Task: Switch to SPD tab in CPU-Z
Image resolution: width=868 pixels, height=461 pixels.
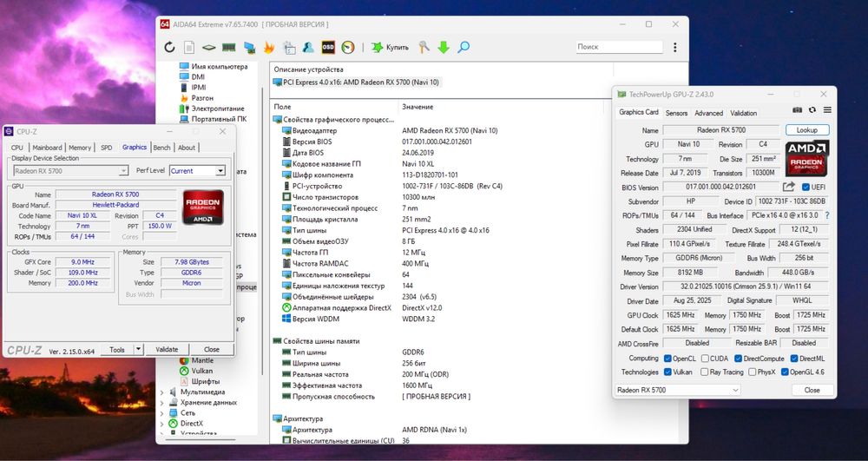Action: click(x=106, y=148)
